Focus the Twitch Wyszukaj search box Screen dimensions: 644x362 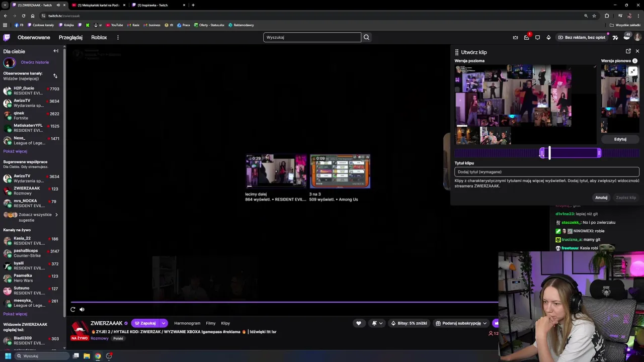click(x=312, y=37)
